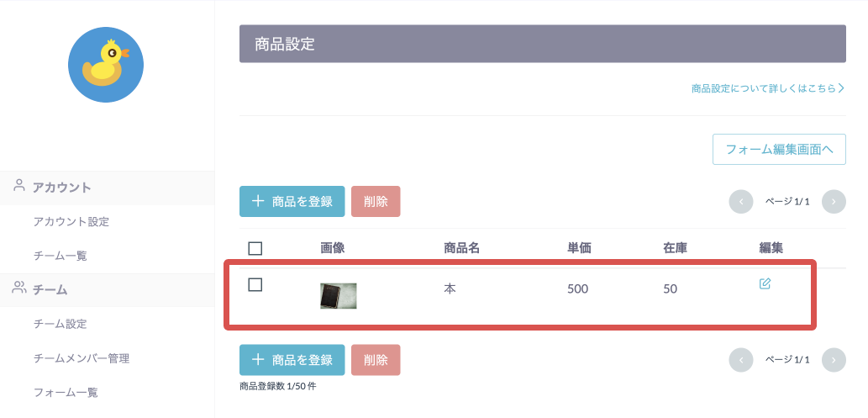Open フォーム一覧 in the sidebar
The image size is (868, 418).
66,393
